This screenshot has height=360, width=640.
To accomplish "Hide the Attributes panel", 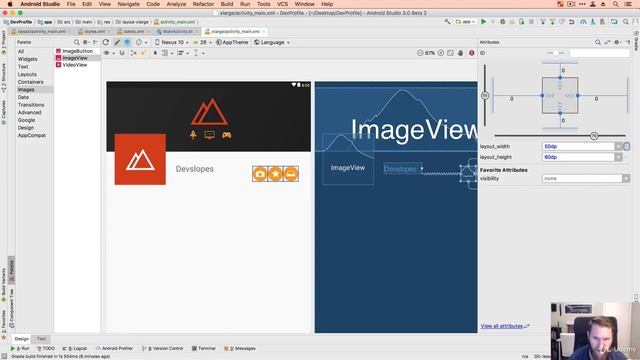I will (628, 42).
